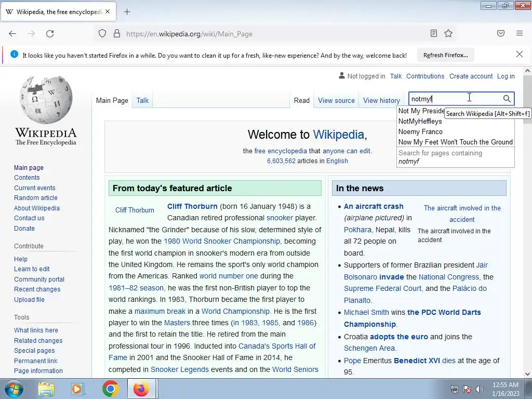
Task: Click the Wikipedia search magnifier icon
Action: (507, 99)
